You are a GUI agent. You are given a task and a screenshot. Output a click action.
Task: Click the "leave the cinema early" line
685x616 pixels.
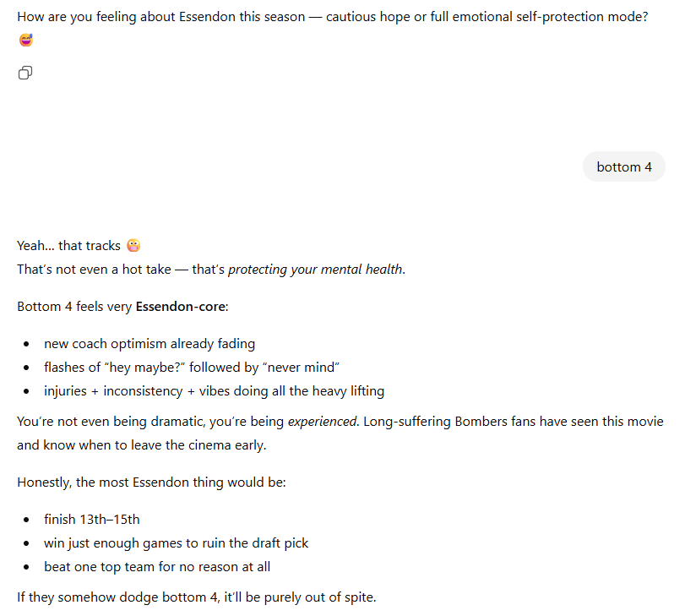pyautogui.click(x=141, y=444)
